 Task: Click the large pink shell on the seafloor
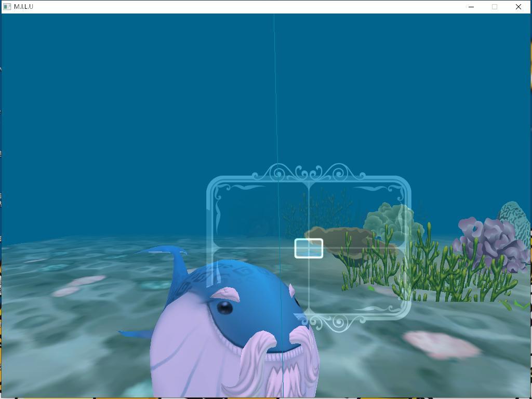pos(441,344)
